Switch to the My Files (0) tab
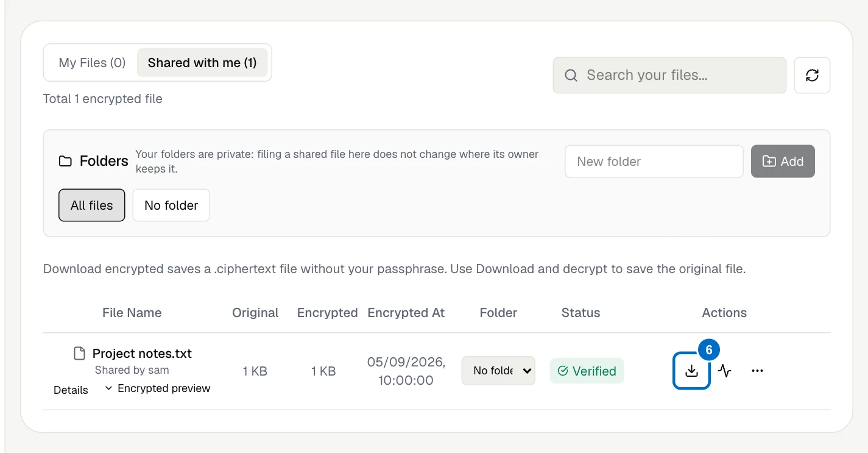 tap(92, 63)
